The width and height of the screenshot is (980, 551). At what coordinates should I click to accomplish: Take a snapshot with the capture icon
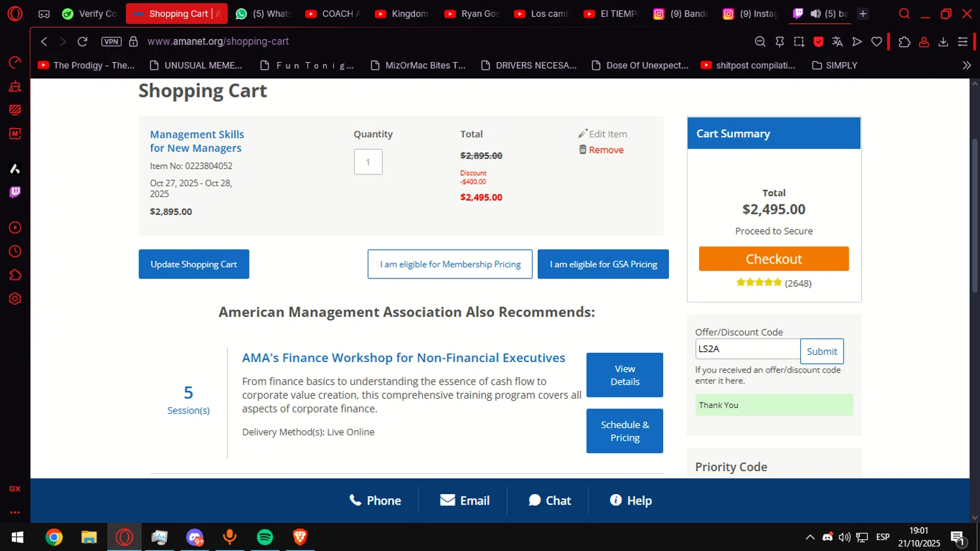799,41
